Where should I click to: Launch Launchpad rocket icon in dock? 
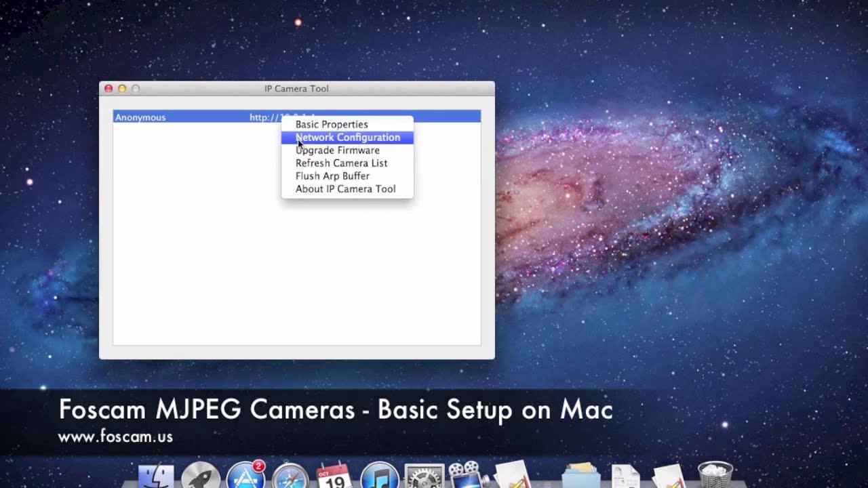click(201, 475)
